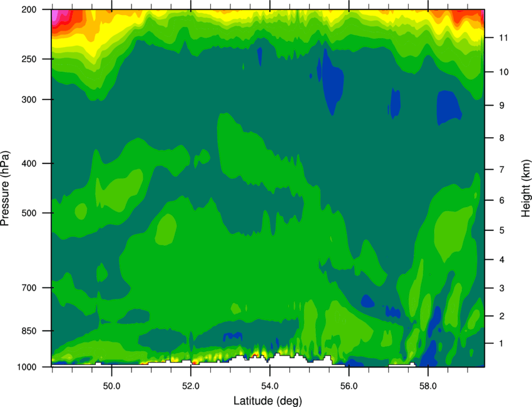Select the 700 pressure tick label
The image size is (532, 407).
(29, 287)
